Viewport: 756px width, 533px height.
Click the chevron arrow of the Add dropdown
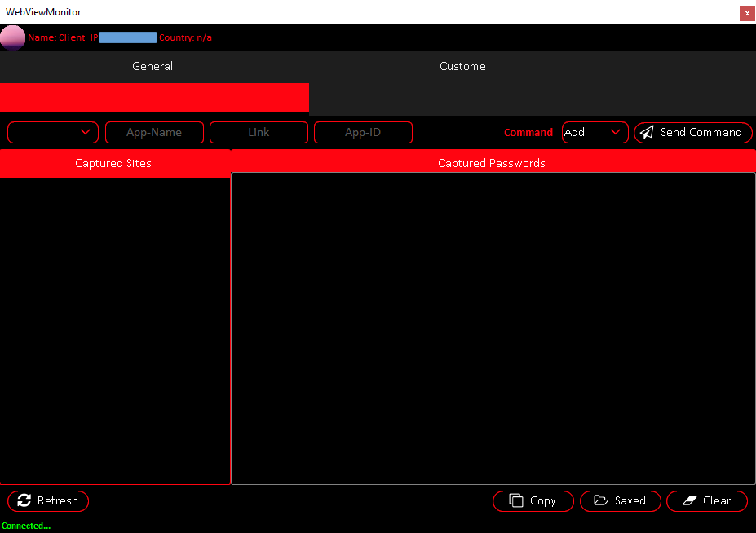pyautogui.click(x=616, y=132)
